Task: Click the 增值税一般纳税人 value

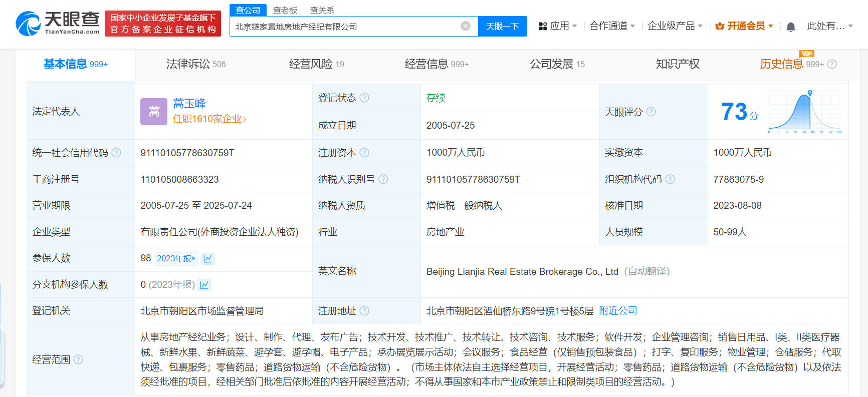Action: click(464, 205)
